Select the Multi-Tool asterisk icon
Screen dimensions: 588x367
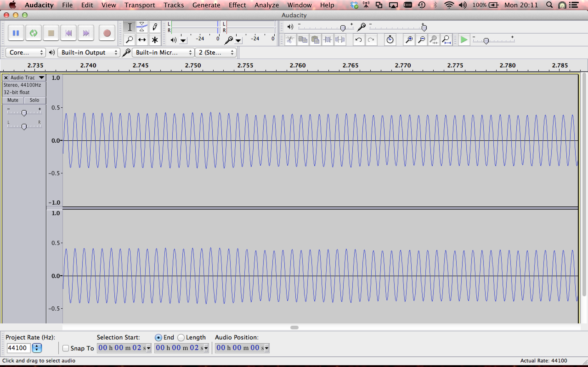155,40
